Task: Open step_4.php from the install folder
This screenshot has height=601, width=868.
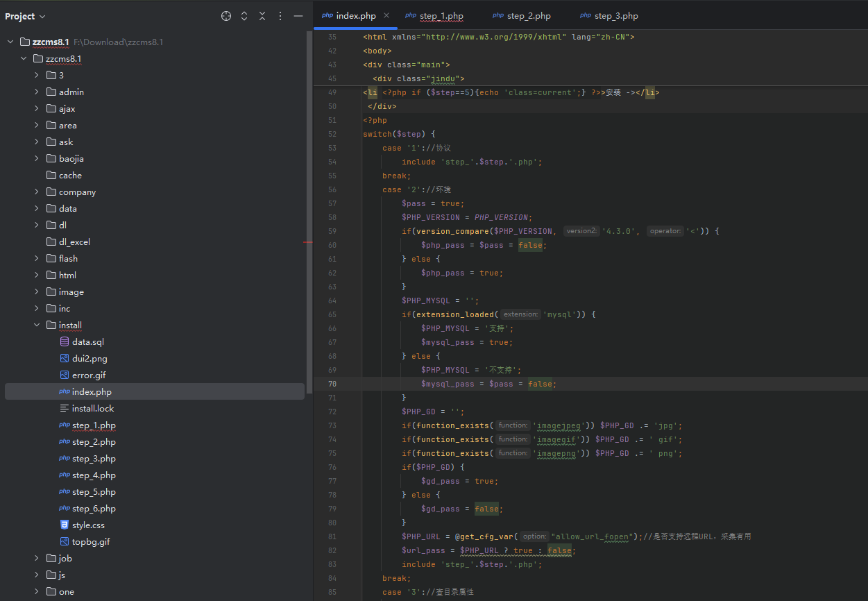Action: [x=93, y=475]
